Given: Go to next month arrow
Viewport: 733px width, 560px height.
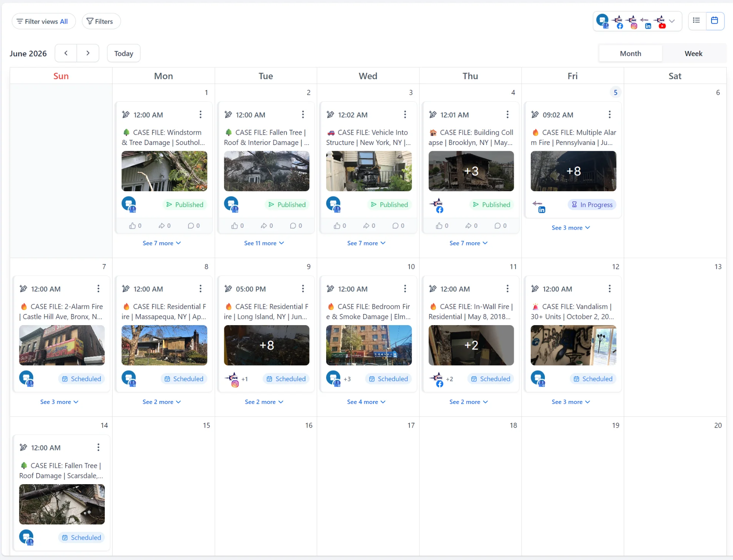Looking at the screenshot, I should click(88, 53).
